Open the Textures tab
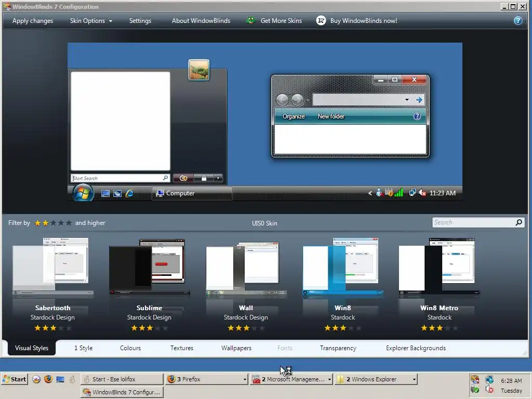Image resolution: width=532 pixels, height=399 pixels. (x=181, y=348)
